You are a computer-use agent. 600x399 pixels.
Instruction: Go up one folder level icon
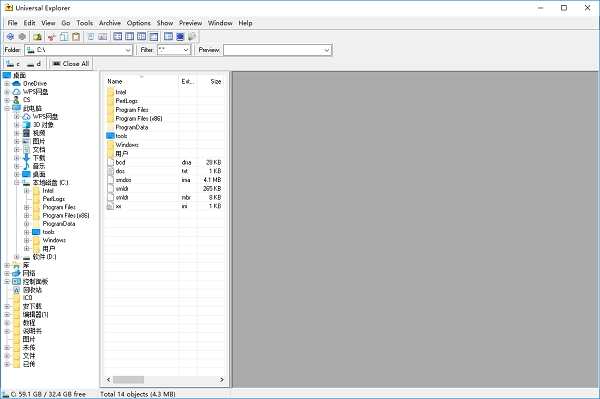click(x=37, y=37)
